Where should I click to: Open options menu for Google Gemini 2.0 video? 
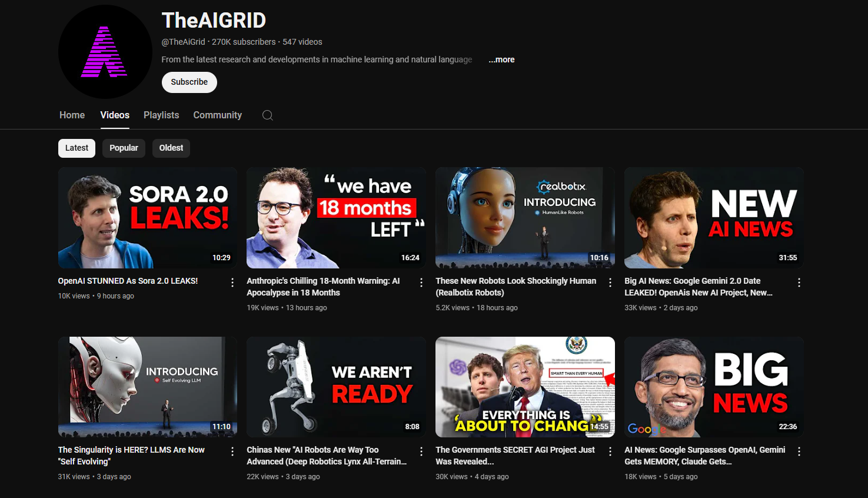799,283
